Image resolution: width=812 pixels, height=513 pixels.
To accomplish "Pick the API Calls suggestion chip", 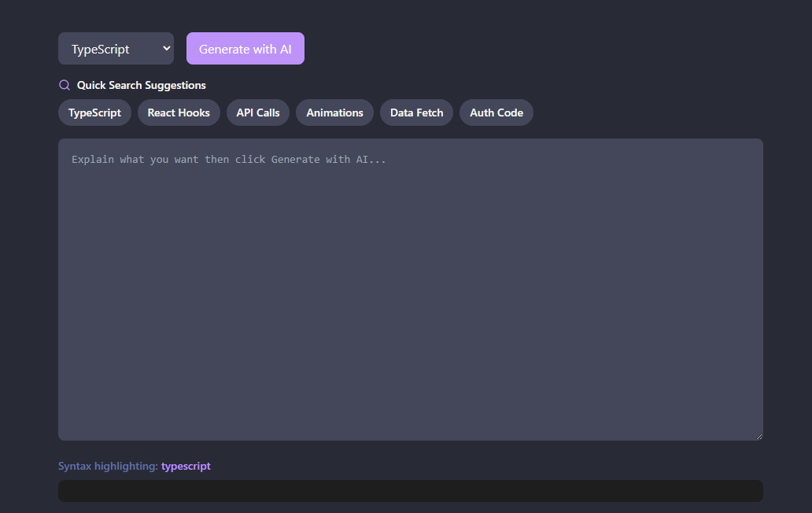I will (x=258, y=113).
